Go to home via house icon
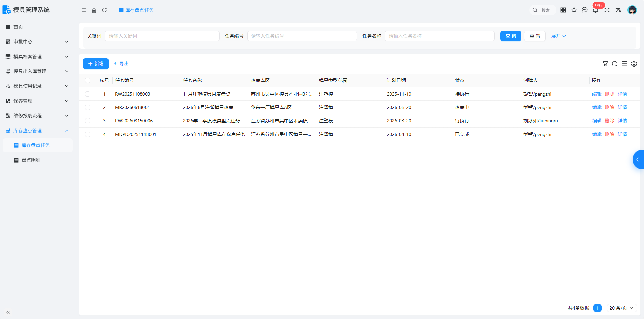Screen dimensions: 644x319 click(x=94, y=10)
